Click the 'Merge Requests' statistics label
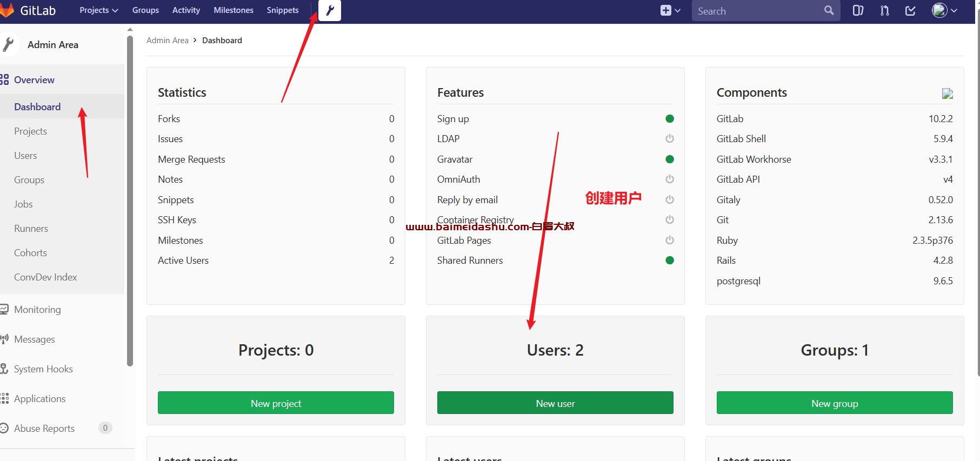This screenshot has height=461, width=980. 191,159
